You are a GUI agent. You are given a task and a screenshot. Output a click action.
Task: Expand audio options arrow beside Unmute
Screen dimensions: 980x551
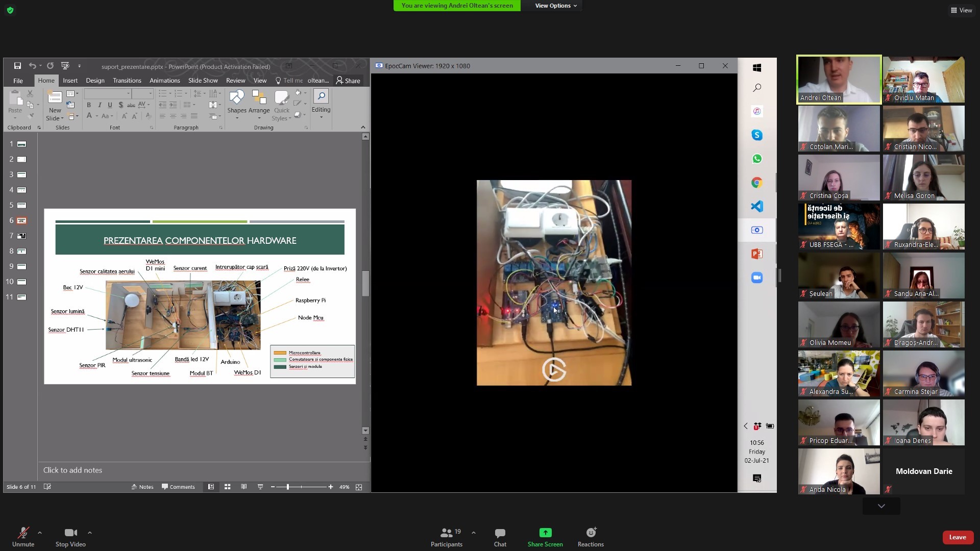pyautogui.click(x=40, y=533)
